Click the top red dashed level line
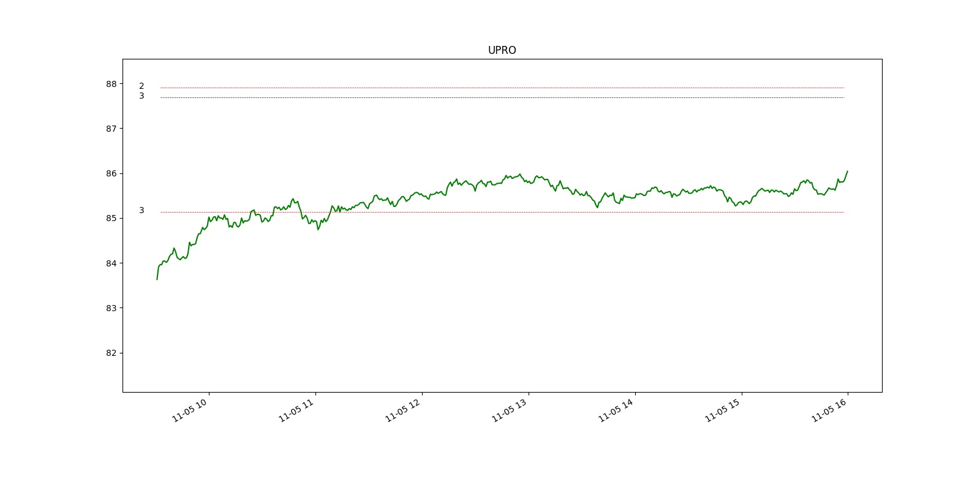Image resolution: width=980 pixels, height=490 pixels. click(x=502, y=88)
